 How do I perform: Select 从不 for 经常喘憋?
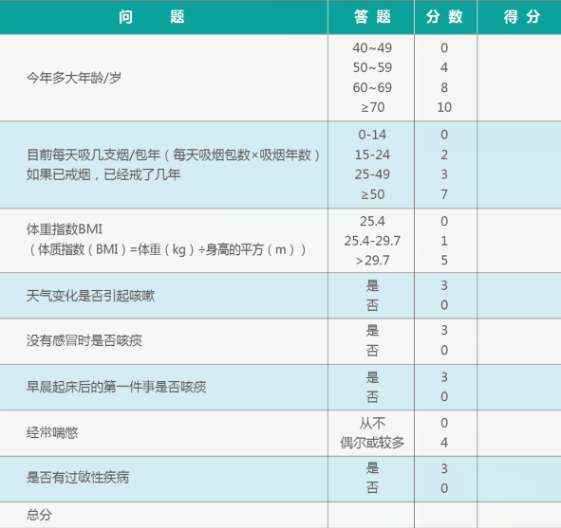372,423
